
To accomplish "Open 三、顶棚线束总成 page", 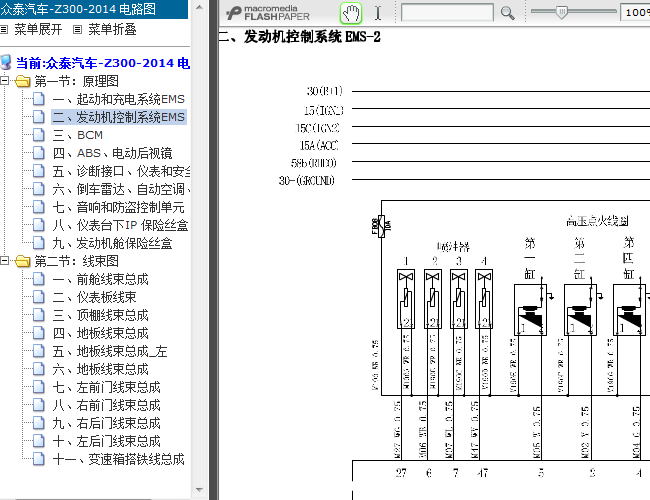I will [100, 316].
